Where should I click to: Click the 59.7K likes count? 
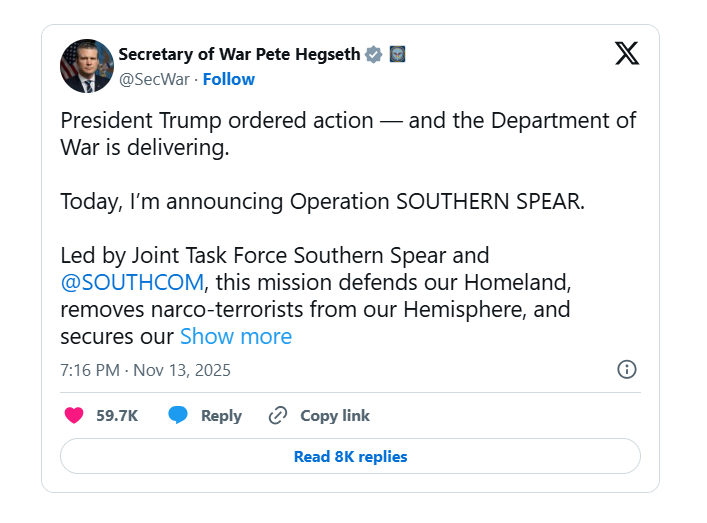pyautogui.click(x=117, y=416)
